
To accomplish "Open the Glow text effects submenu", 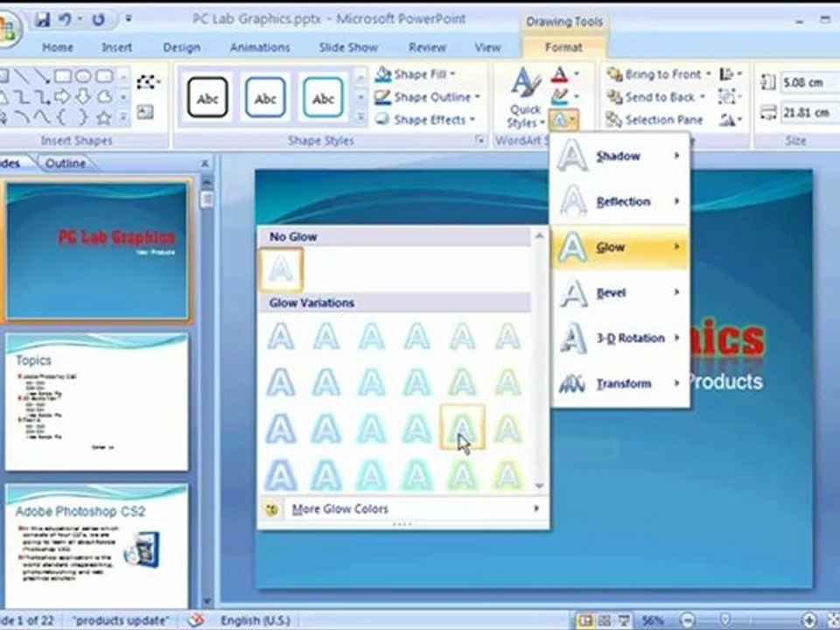I will pos(619,247).
